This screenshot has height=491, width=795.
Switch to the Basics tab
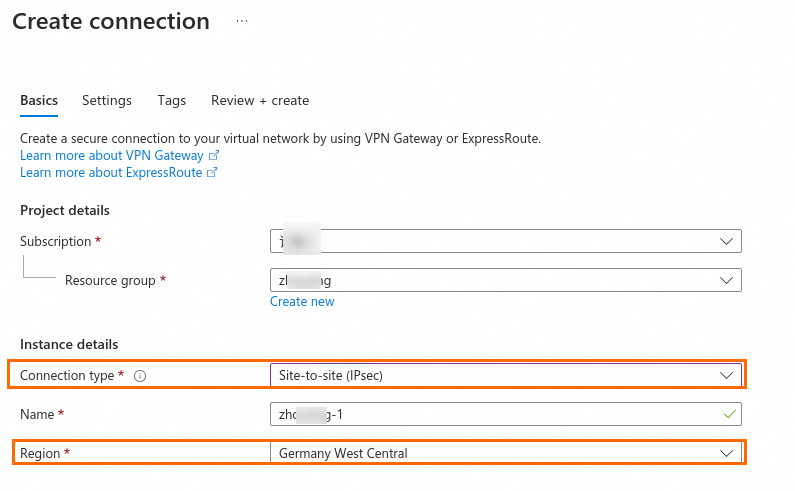[x=39, y=101]
